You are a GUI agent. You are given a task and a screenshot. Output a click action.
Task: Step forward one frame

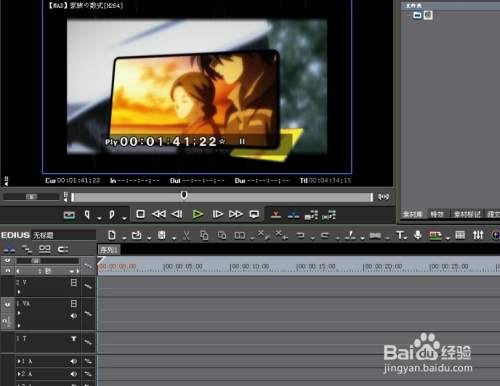[217, 214]
